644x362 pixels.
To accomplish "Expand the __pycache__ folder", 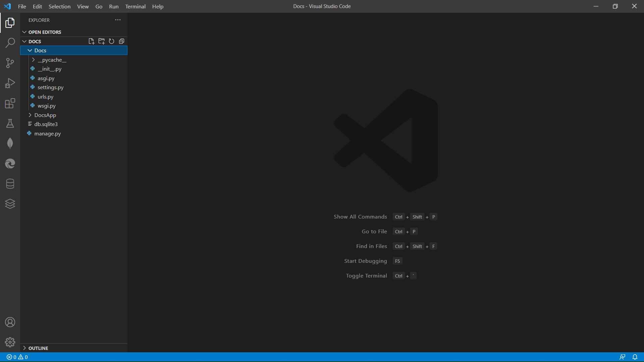I will pyautogui.click(x=52, y=60).
